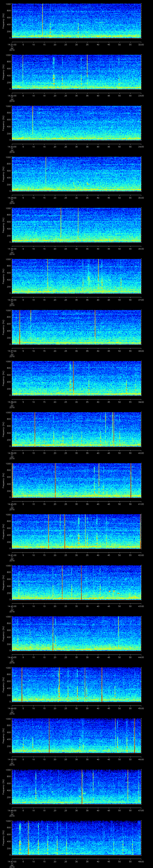Click the spectrogram panel starting at 14:40:00
The height and width of the screenshot is (868, 153).
[x=76, y=480]
